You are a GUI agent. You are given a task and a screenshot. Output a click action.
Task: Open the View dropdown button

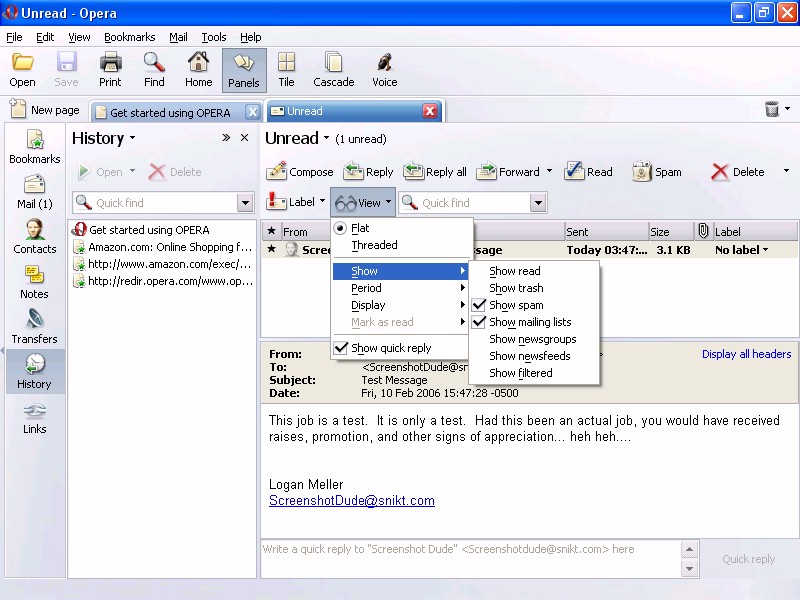(x=363, y=203)
